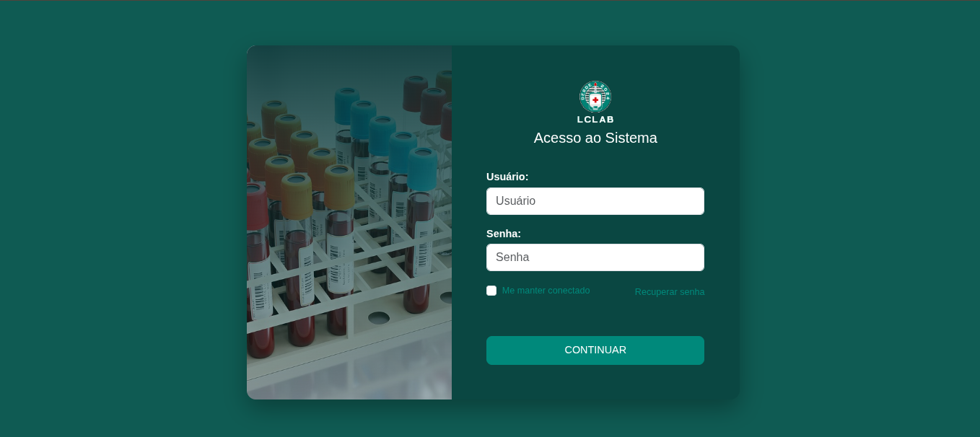The width and height of the screenshot is (980, 437).
Task: Click the Usuário: field label
Action: [x=507, y=177]
